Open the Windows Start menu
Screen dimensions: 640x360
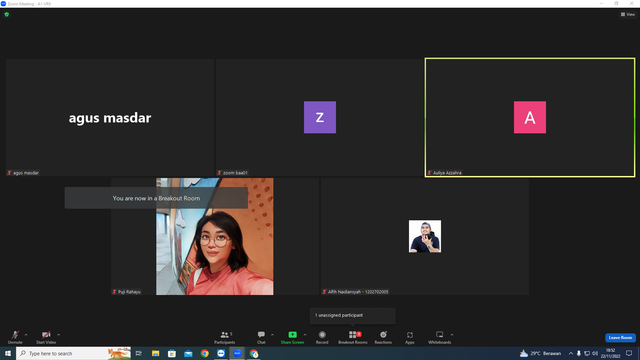(8, 353)
